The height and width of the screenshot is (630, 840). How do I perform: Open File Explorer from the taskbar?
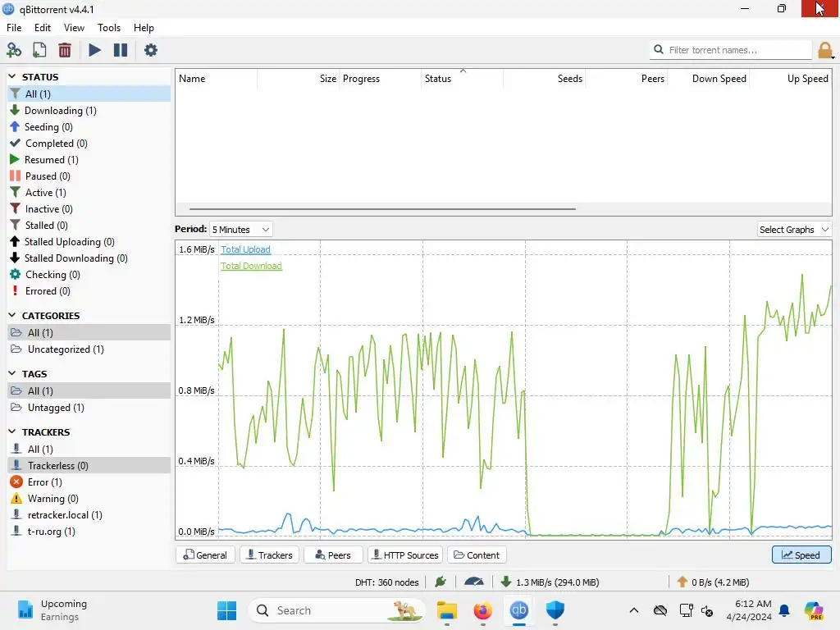pos(447,610)
